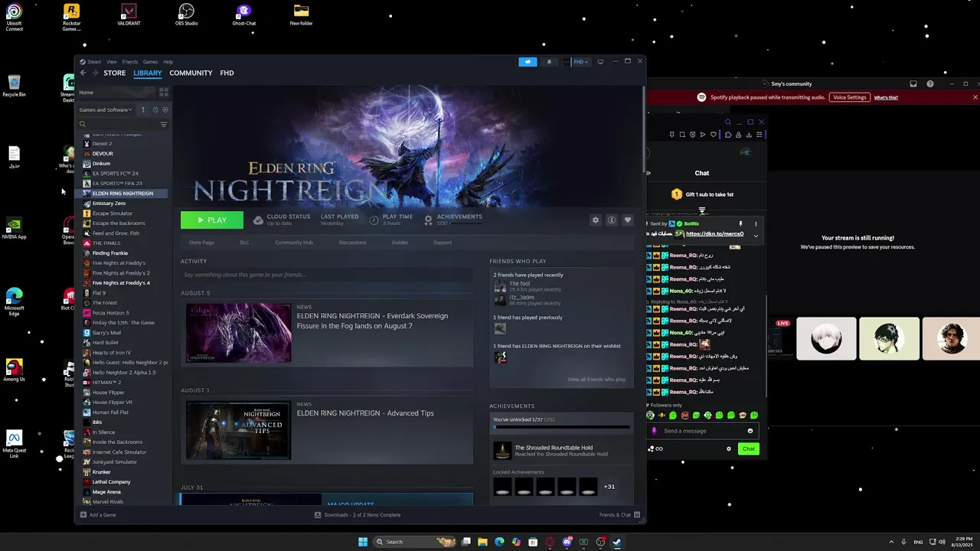Open Everdark Sovereign news thumbnail
The width and height of the screenshot is (980, 551).
[238, 333]
